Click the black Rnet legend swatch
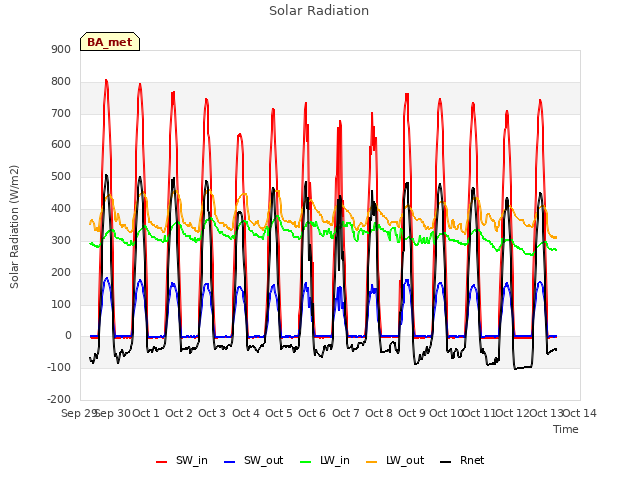640x480 pixels. [x=446, y=462]
